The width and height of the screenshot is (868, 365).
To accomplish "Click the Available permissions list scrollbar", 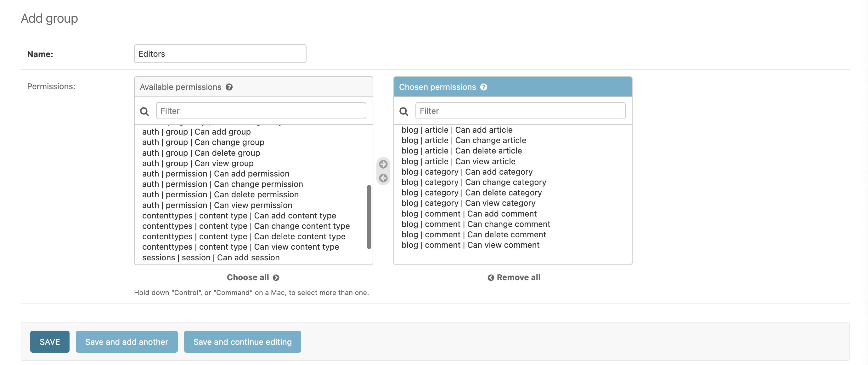I will [369, 216].
